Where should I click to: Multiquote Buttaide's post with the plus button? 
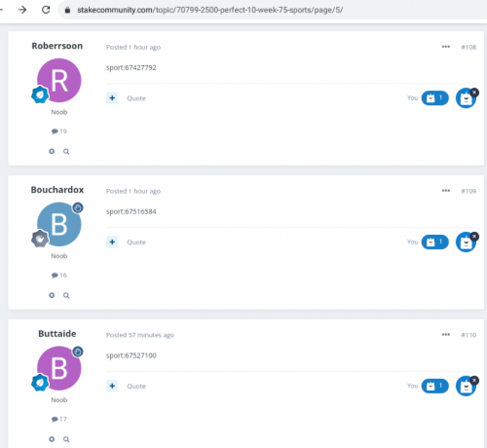pyautogui.click(x=112, y=386)
